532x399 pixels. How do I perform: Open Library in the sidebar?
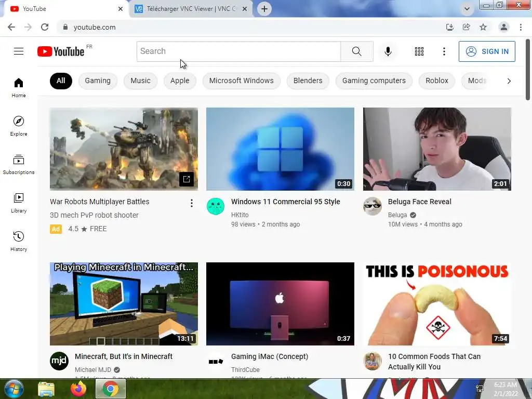coord(19,203)
